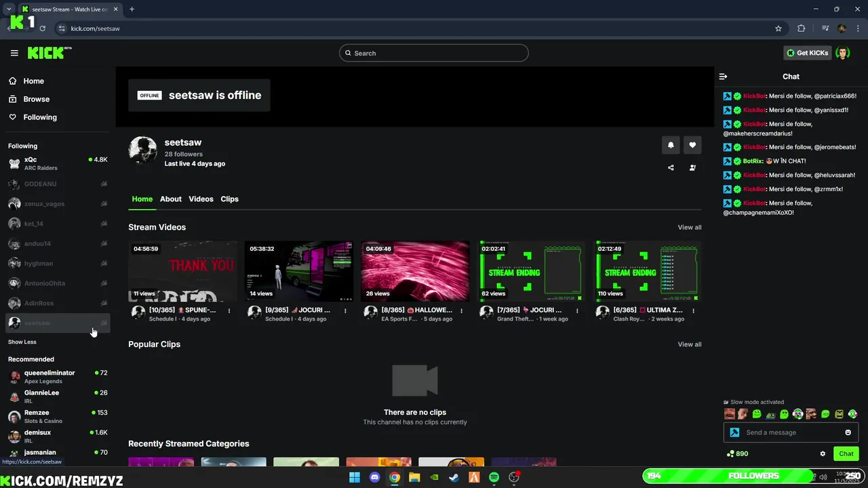Open options menu for [9/365] JOCURI video
This screenshot has height=488, width=868.
pyautogui.click(x=345, y=310)
